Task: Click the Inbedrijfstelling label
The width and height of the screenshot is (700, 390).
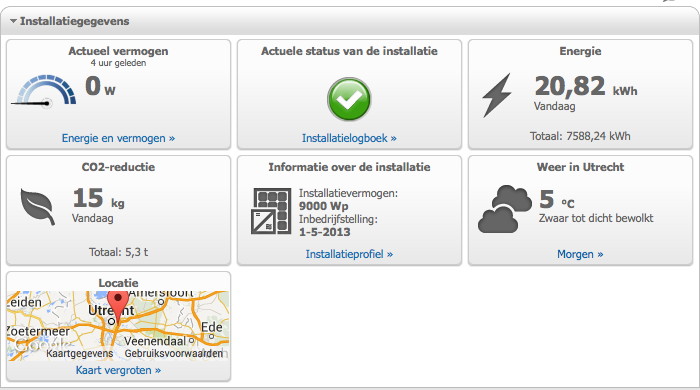Action: pos(338,219)
